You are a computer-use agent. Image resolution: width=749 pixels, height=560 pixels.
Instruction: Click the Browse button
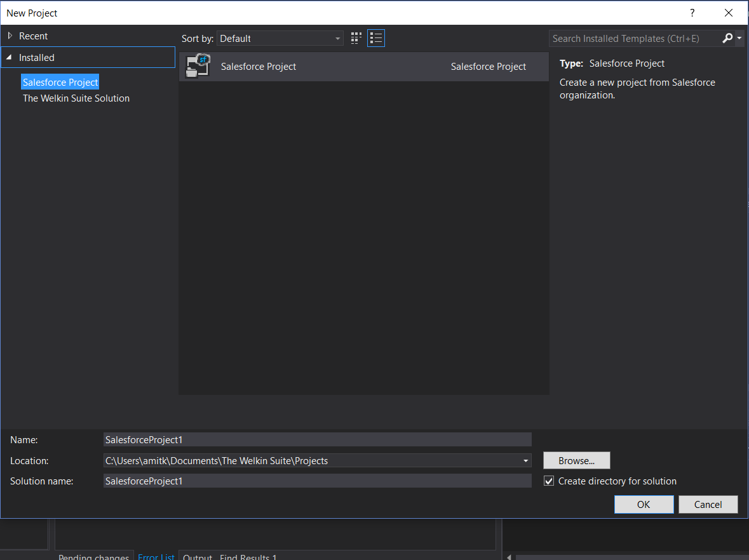coord(576,460)
